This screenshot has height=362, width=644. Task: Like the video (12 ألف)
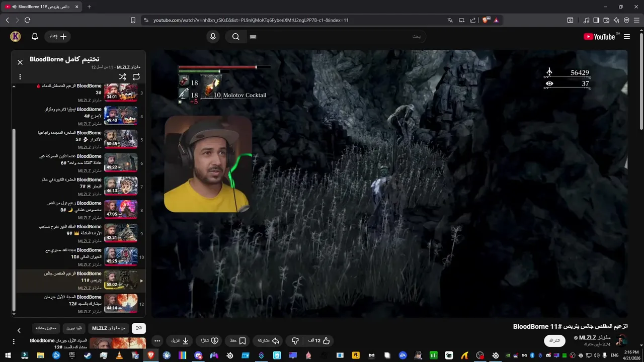319,341
